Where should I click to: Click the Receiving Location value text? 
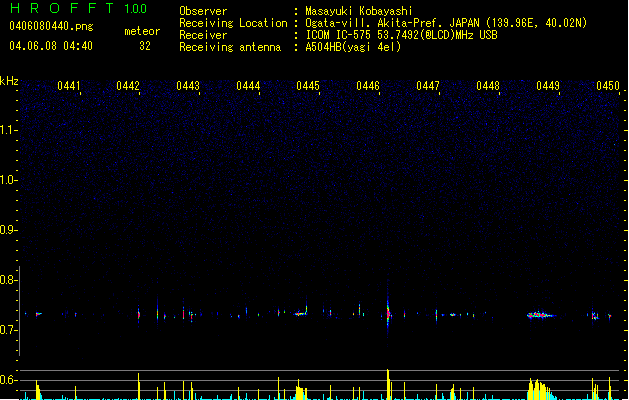446,23
